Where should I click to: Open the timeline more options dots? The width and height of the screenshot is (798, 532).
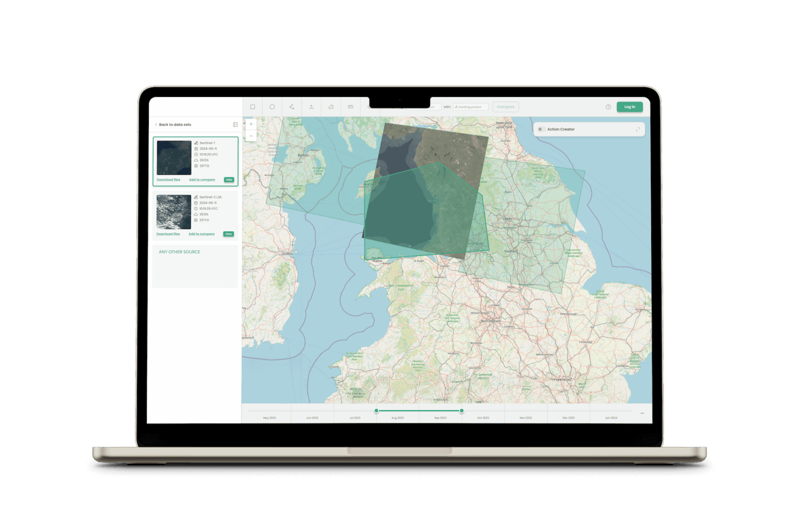tap(642, 413)
